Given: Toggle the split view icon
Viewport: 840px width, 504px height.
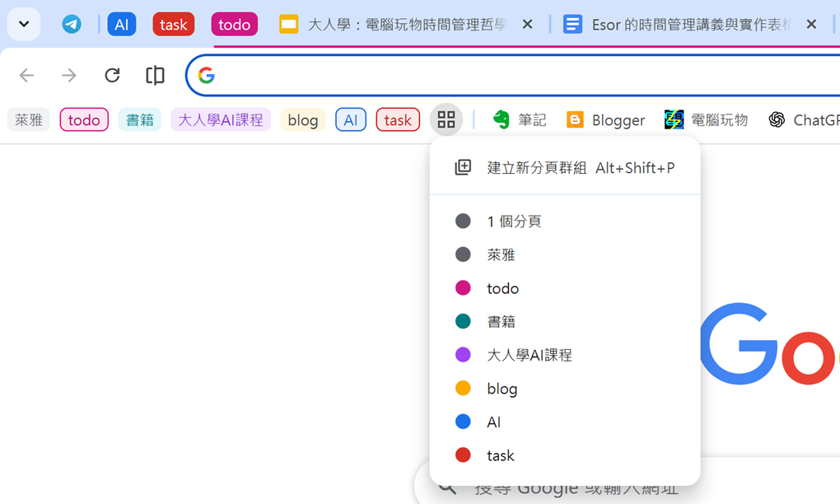Looking at the screenshot, I should pyautogui.click(x=155, y=76).
